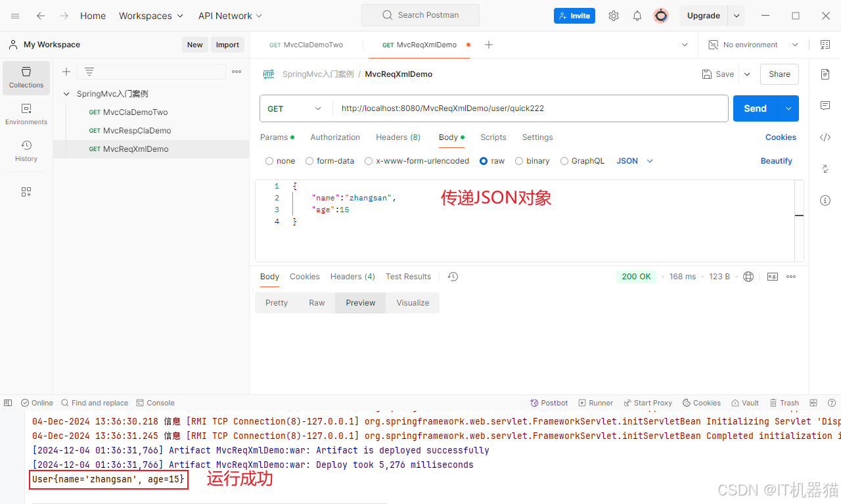This screenshot has height=504, width=841.
Task: Toggle the sidebar icon in the status bar
Action: pos(8,403)
